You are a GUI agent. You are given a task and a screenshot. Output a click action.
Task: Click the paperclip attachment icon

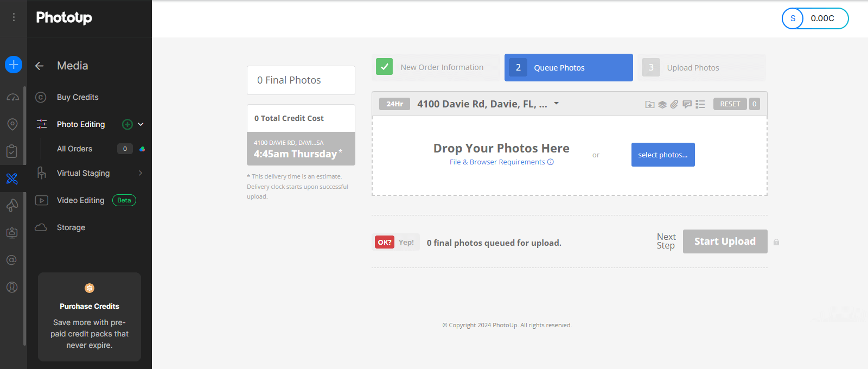click(x=674, y=104)
